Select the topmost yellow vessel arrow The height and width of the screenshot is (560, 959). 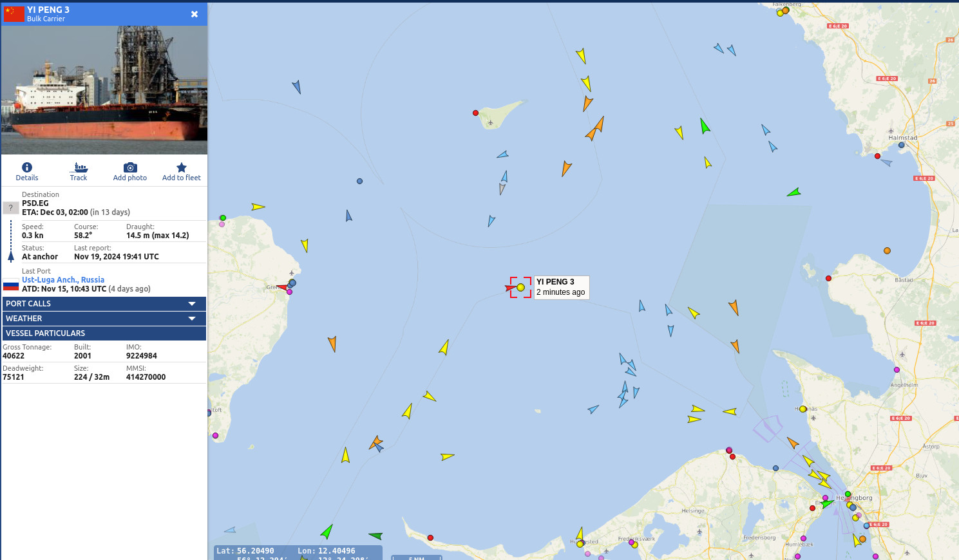point(581,56)
